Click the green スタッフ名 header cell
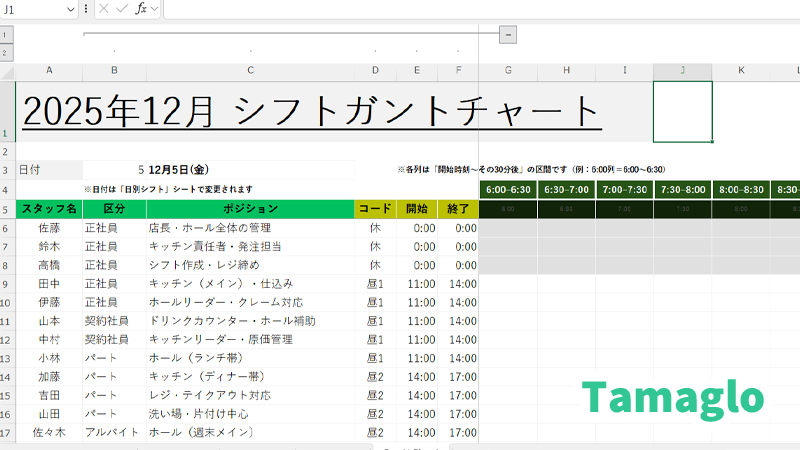Viewport: 800px width, 450px height. pos(49,209)
